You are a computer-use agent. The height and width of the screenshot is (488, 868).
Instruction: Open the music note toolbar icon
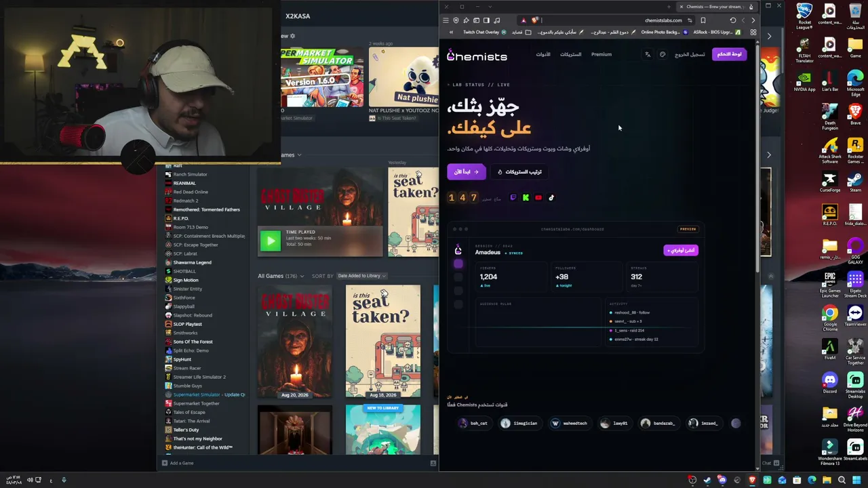pyautogui.click(x=497, y=20)
